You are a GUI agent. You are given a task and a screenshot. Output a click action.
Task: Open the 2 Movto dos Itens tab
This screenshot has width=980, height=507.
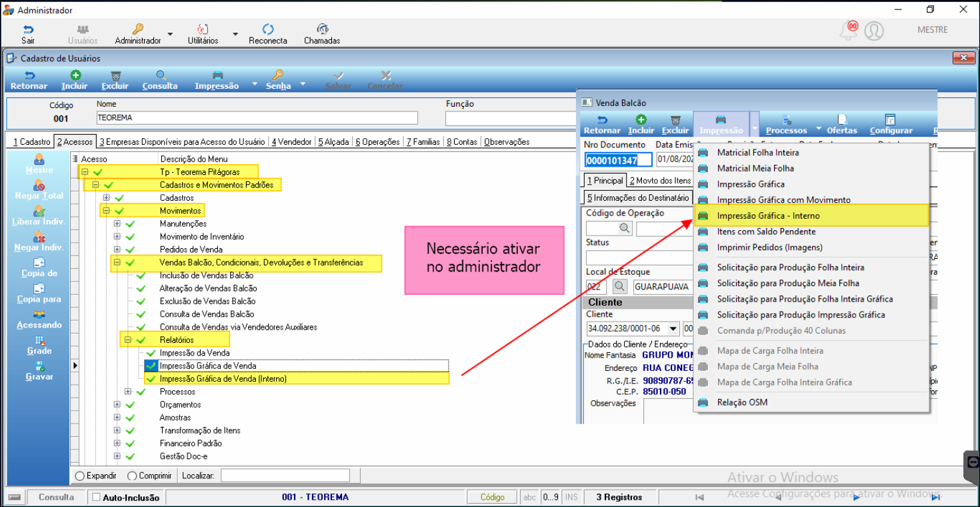coord(660,181)
